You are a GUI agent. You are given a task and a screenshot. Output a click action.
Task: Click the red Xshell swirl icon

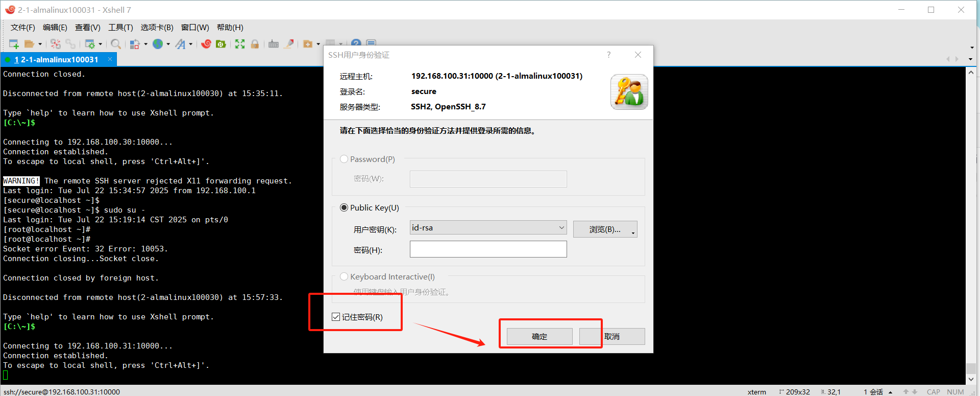tap(206, 44)
